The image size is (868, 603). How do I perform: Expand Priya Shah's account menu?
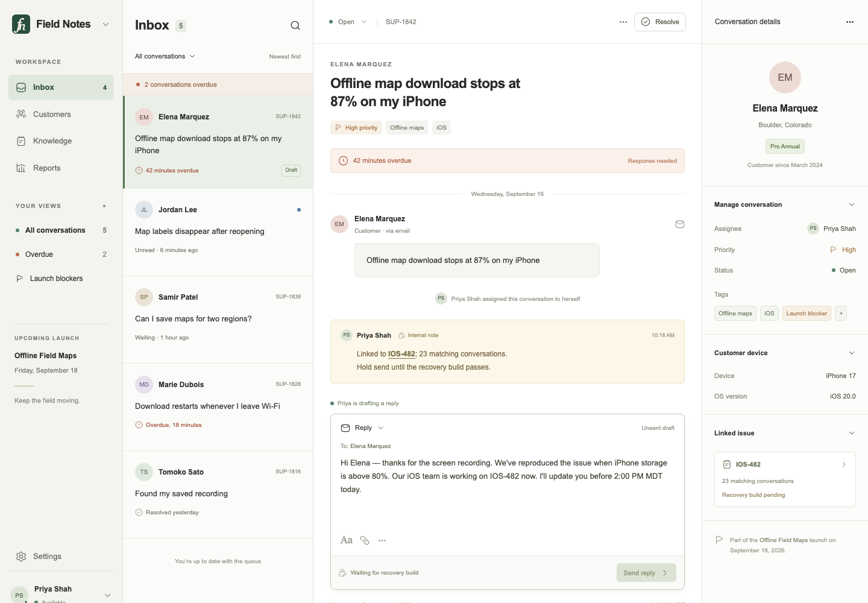107,596
